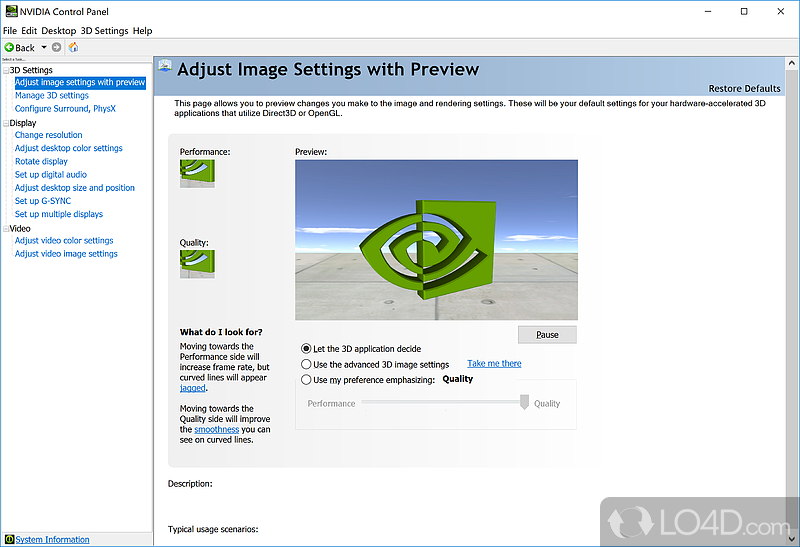
Task: Open Rotate display page
Action: coord(41,161)
